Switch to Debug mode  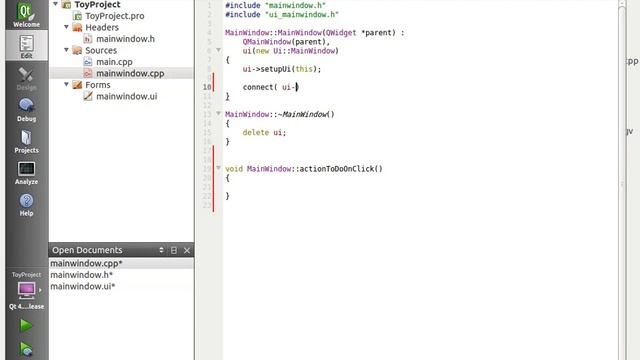click(27, 109)
